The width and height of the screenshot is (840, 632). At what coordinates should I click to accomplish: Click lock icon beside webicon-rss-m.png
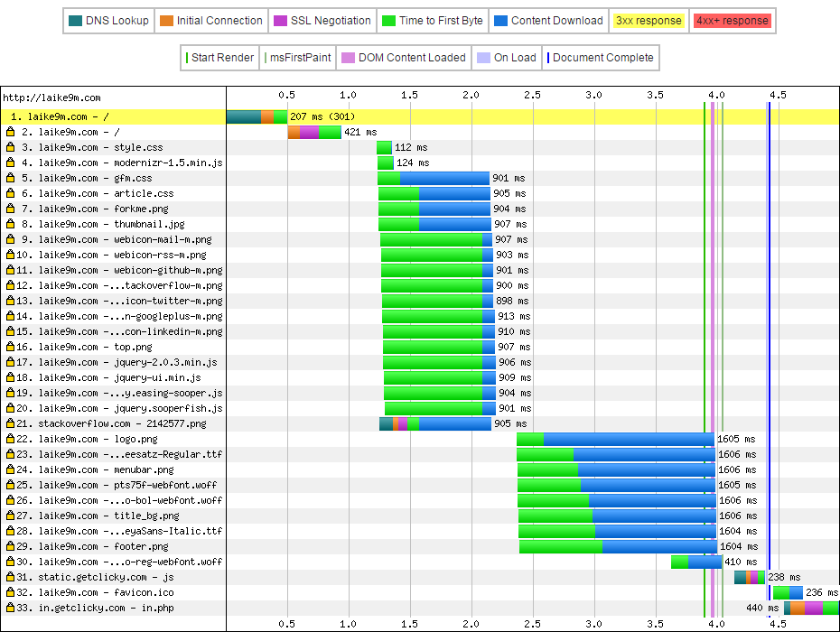coord(10,255)
